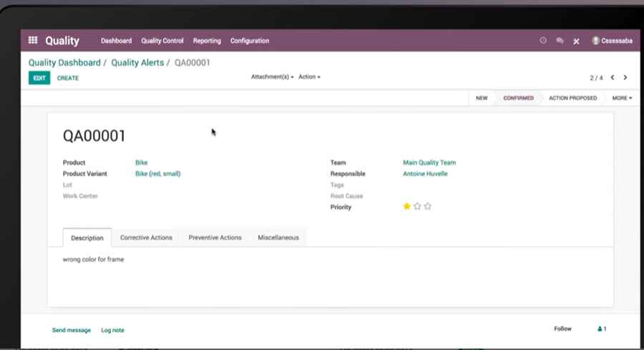The width and height of the screenshot is (644, 350).
Task: Click user avatar for Cssssaba
Action: click(595, 41)
